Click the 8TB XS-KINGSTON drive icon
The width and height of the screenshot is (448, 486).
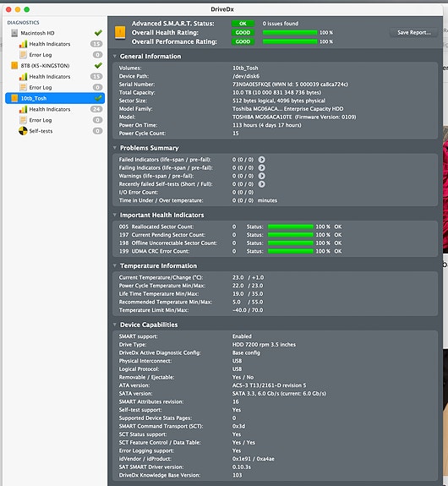point(14,65)
